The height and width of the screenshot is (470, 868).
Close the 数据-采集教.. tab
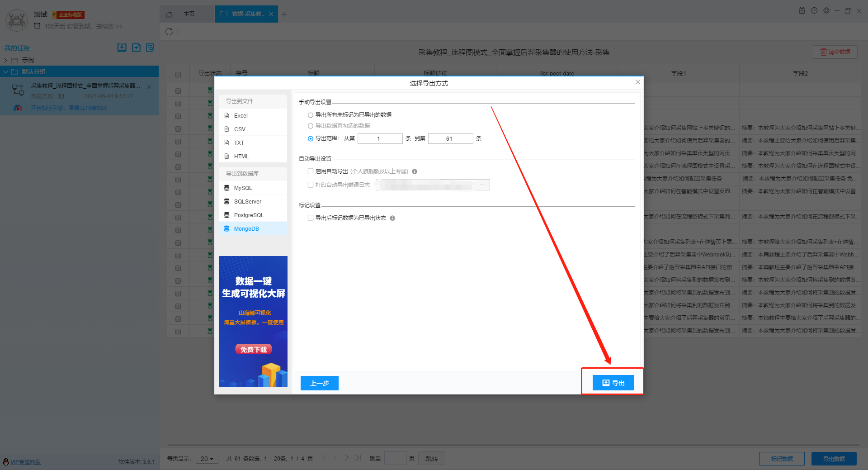[271, 14]
